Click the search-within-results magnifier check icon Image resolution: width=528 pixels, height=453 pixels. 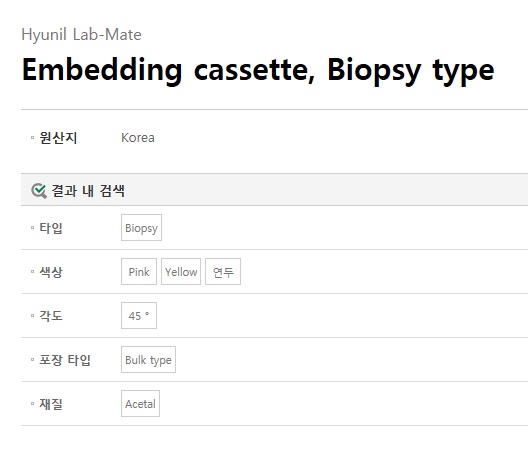39,191
